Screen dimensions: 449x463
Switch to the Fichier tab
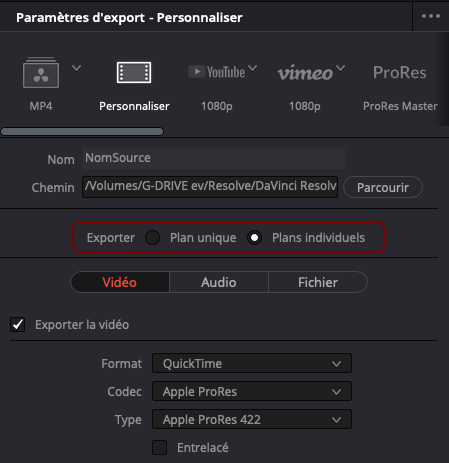click(318, 282)
